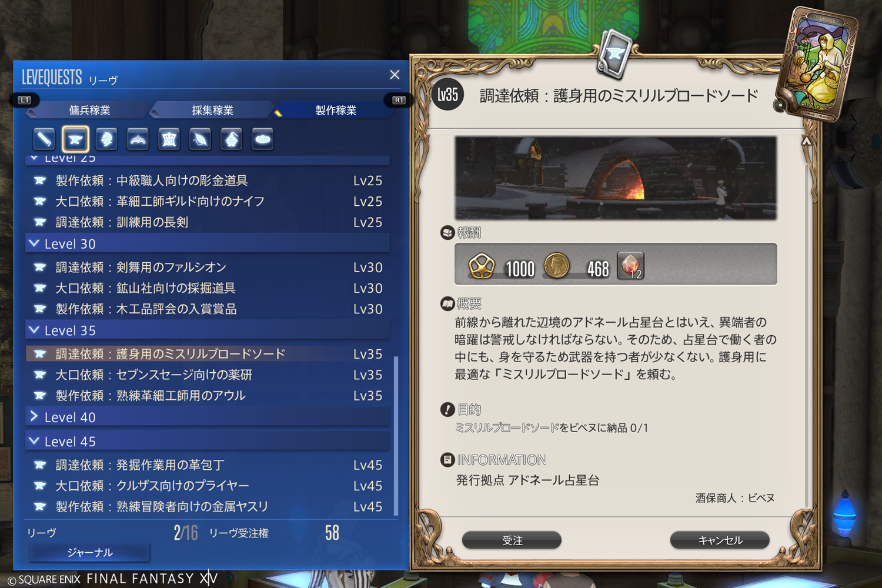Open the ジャーナル journal button
The width and height of the screenshot is (882, 588).
tap(89, 552)
